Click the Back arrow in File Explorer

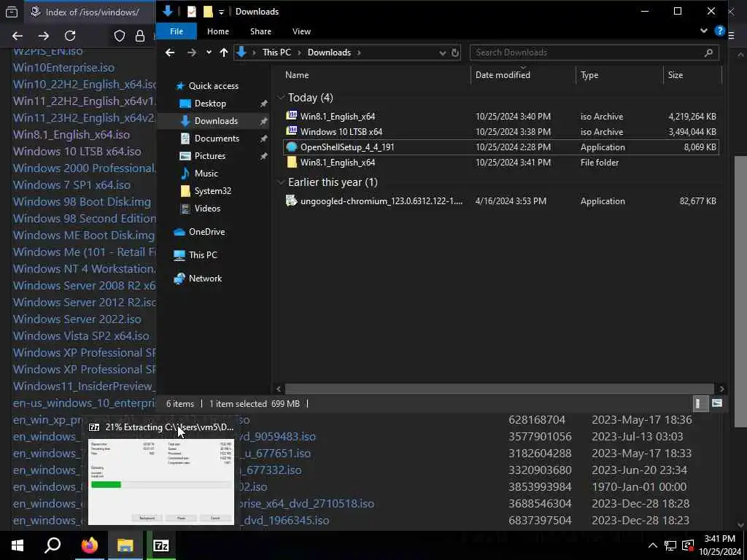pyautogui.click(x=170, y=52)
